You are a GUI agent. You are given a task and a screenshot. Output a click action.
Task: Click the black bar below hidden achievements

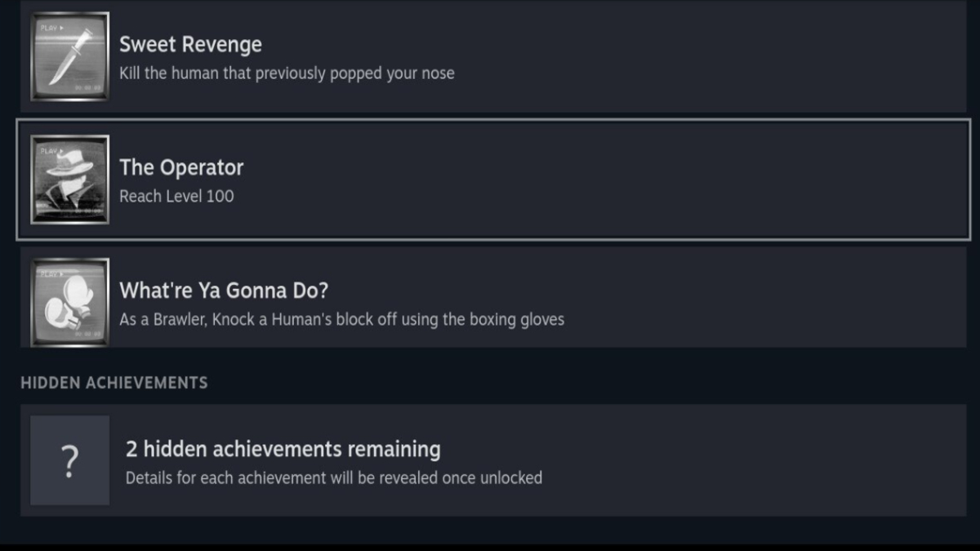pyautogui.click(x=490, y=545)
